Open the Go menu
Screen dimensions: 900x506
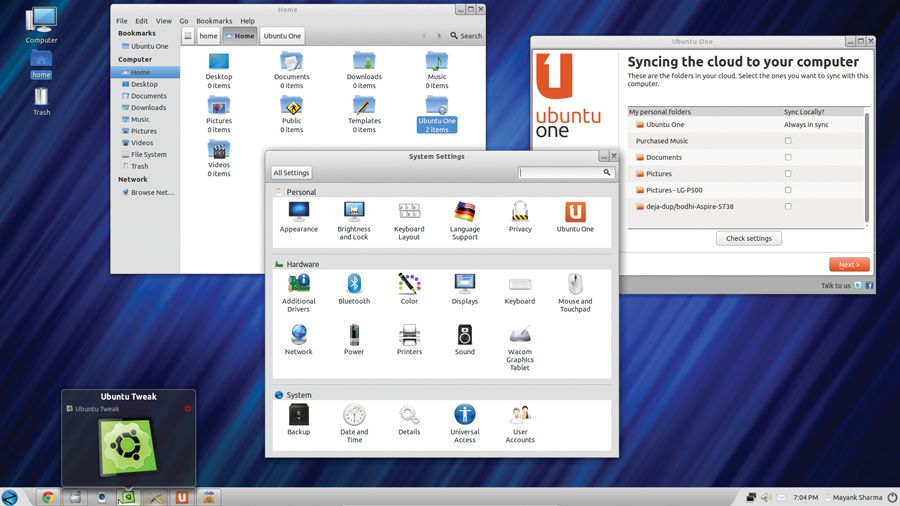[184, 21]
